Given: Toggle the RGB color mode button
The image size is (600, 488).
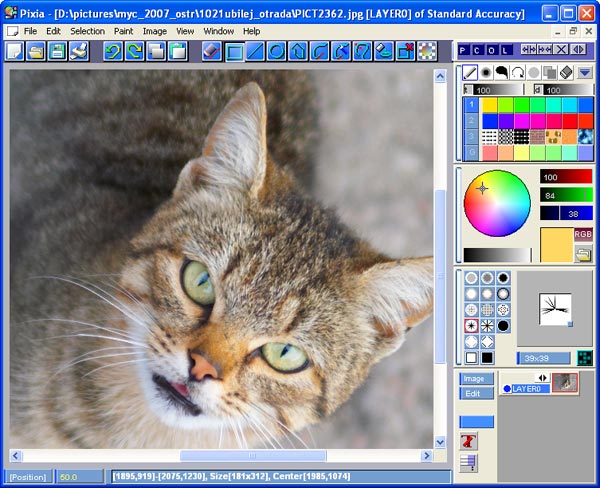Looking at the screenshot, I should click(583, 234).
